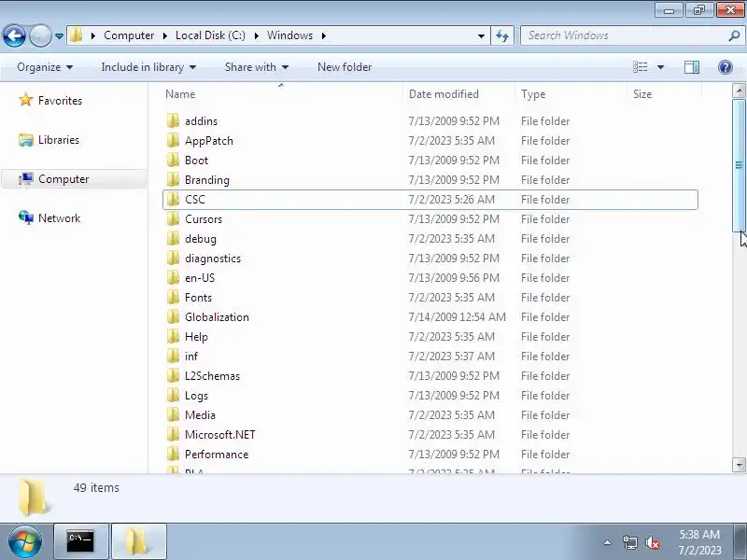Open the muted volume tray icon
Viewport: 747px width, 560px height.
point(652,542)
